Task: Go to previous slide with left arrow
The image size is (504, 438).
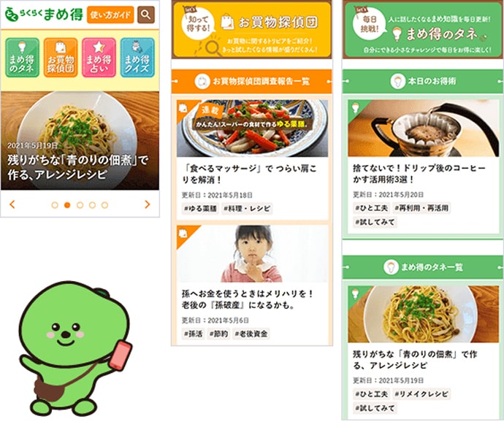Action: (12, 204)
